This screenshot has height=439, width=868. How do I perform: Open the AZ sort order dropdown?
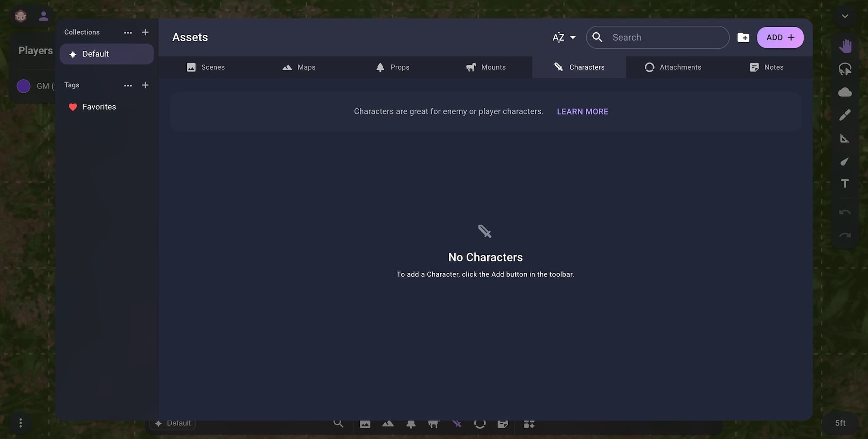(564, 38)
